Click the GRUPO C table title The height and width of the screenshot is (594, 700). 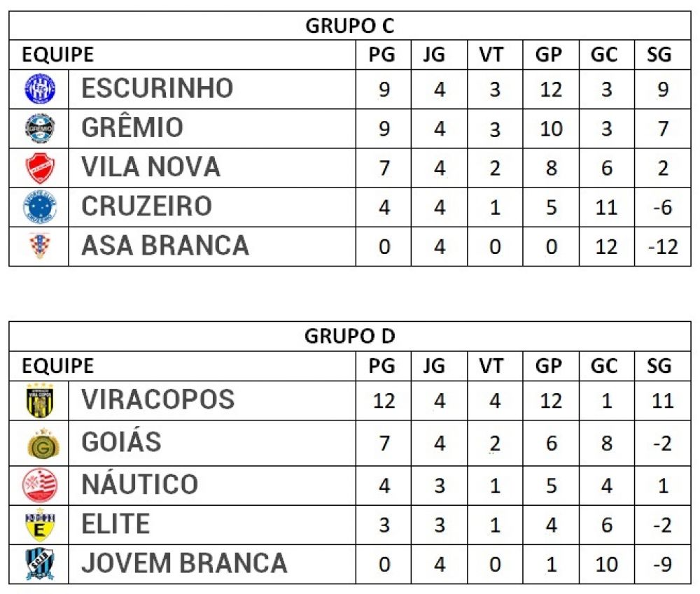pyautogui.click(x=349, y=26)
